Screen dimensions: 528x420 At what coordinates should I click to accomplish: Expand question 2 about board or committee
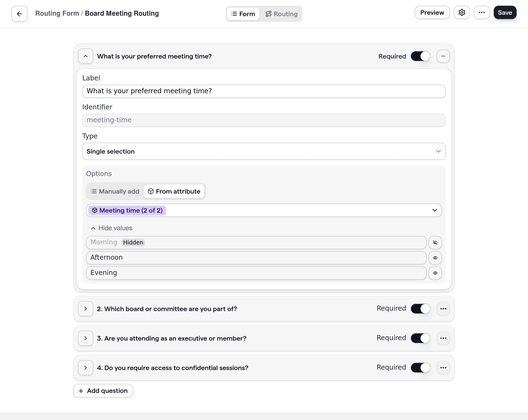[x=85, y=308]
